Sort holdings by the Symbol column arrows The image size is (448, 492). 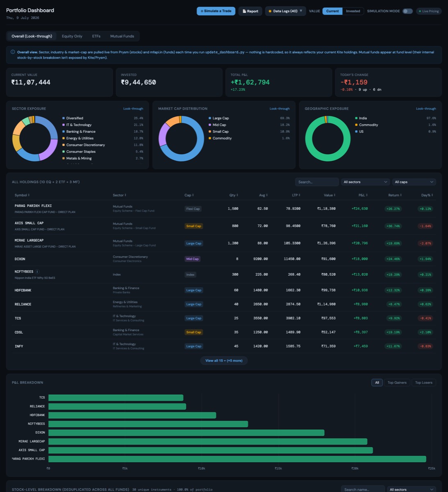click(x=29, y=195)
